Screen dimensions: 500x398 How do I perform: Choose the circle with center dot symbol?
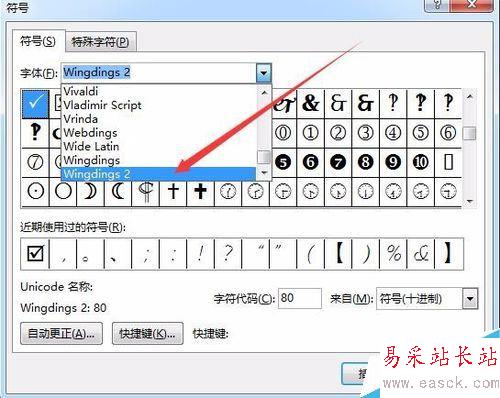[x=35, y=192]
